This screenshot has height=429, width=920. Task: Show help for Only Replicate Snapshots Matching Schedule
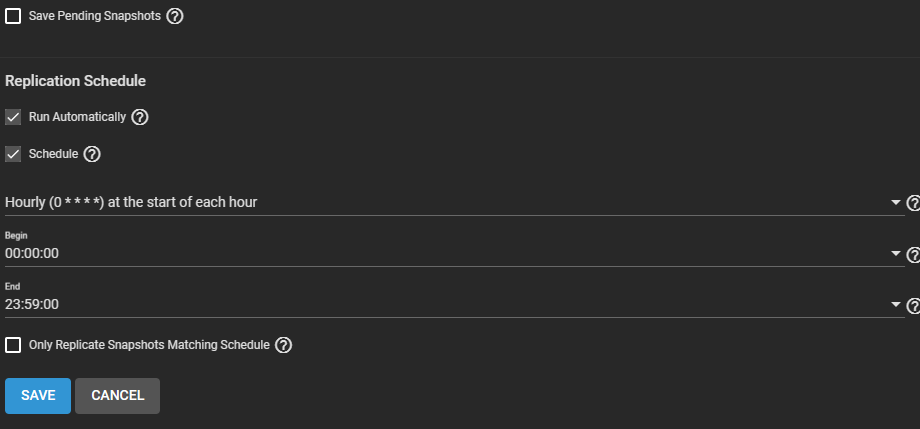click(284, 345)
